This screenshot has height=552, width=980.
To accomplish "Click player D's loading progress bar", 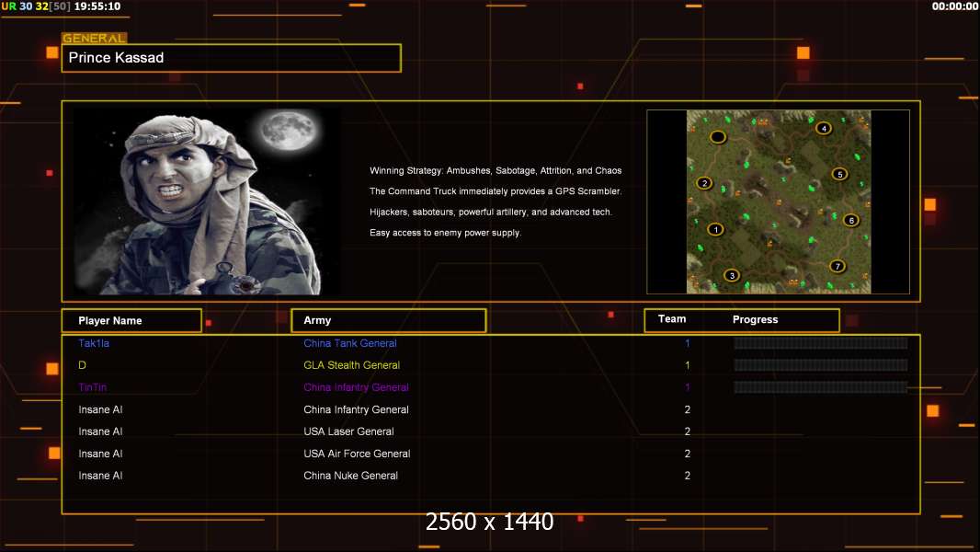I will pyautogui.click(x=820, y=365).
